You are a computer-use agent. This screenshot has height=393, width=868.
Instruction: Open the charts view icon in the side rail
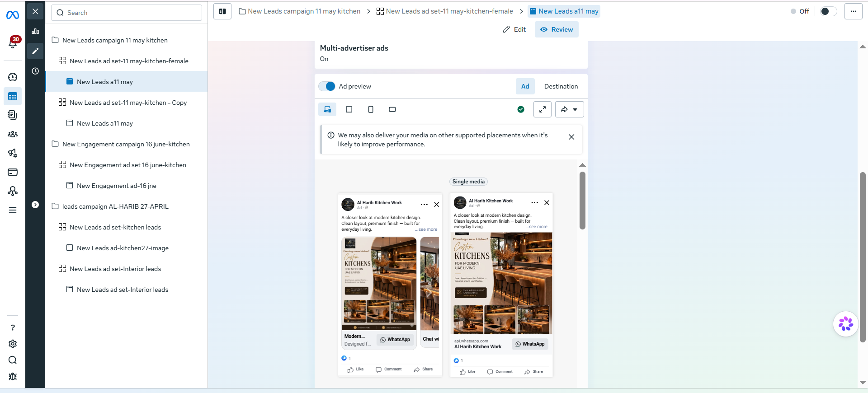coord(35,31)
